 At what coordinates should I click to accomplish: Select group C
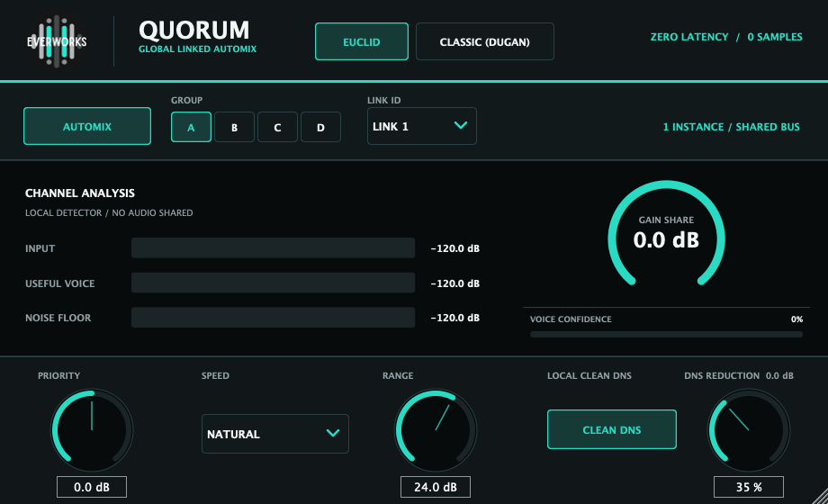pyautogui.click(x=278, y=127)
